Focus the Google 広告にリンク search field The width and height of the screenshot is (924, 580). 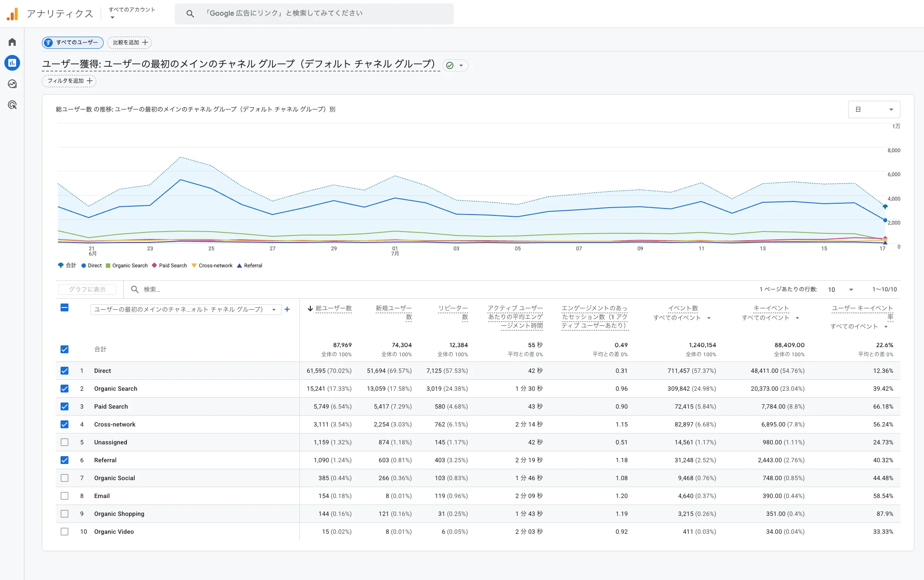[x=314, y=14]
